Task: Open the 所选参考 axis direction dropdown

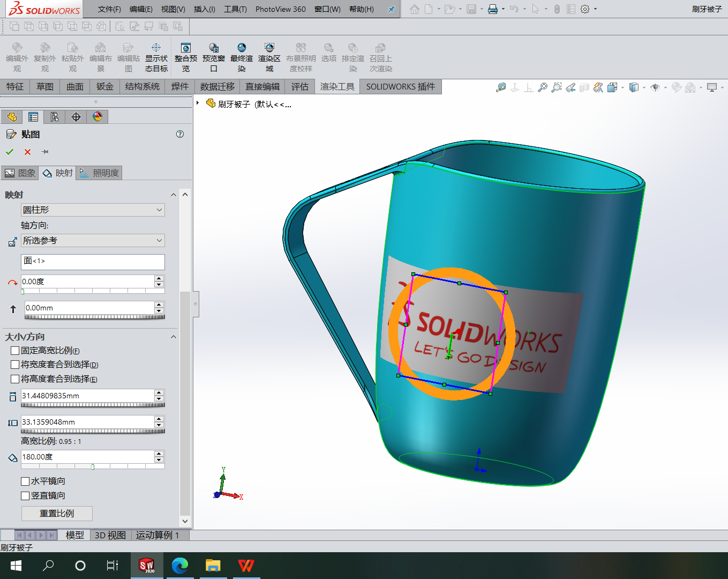Action: pyautogui.click(x=93, y=241)
